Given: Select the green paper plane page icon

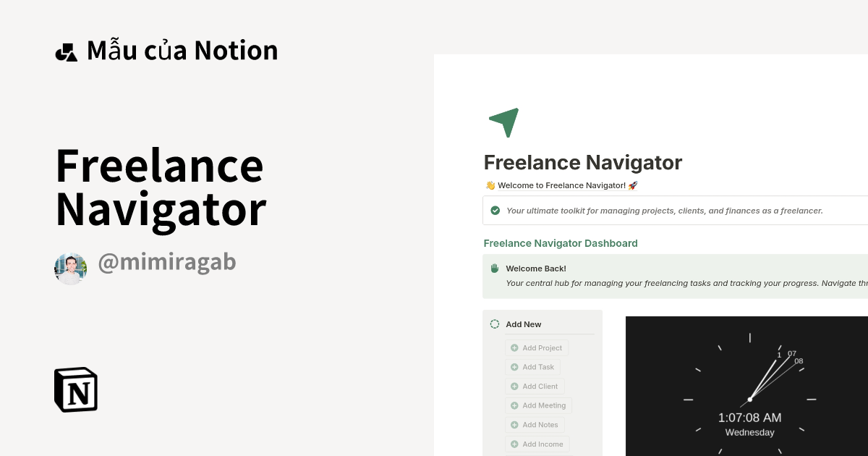Looking at the screenshot, I should click(503, 122).
